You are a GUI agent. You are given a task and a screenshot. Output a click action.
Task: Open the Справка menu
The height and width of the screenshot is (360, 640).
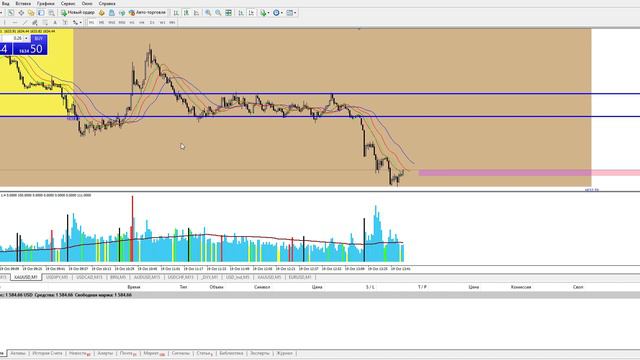107,3
